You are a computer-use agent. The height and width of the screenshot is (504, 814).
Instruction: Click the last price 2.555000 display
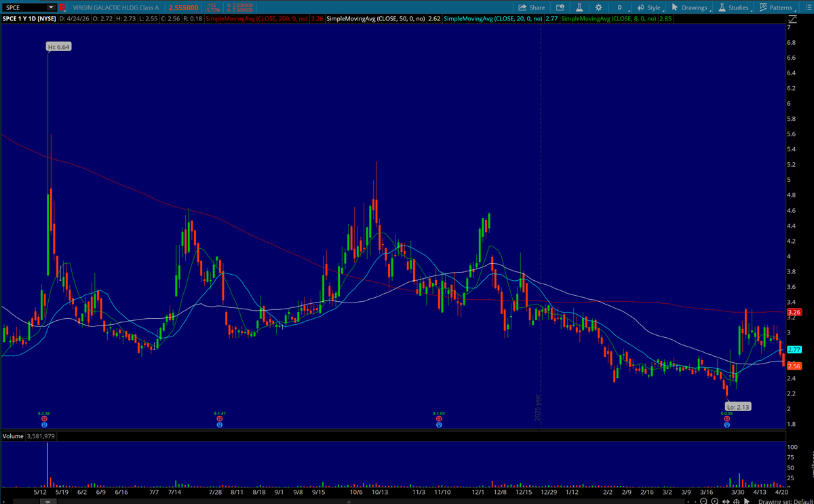[x=185, y=7]
